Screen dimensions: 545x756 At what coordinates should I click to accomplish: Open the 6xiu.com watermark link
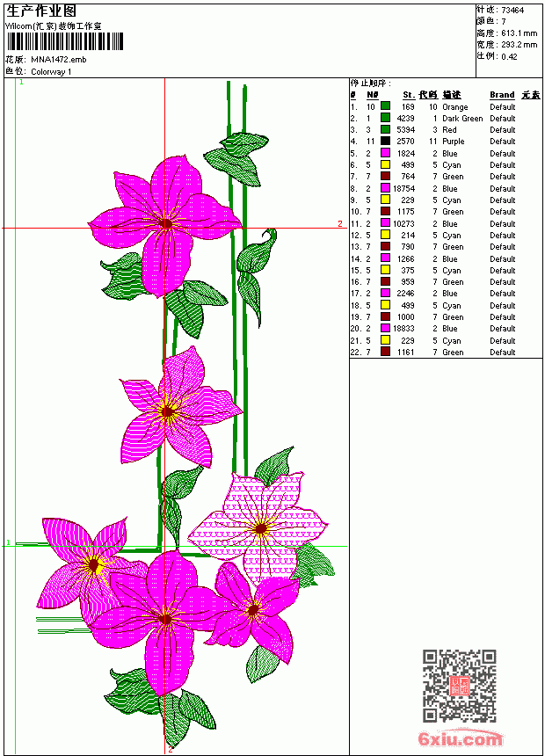[460, 739]
